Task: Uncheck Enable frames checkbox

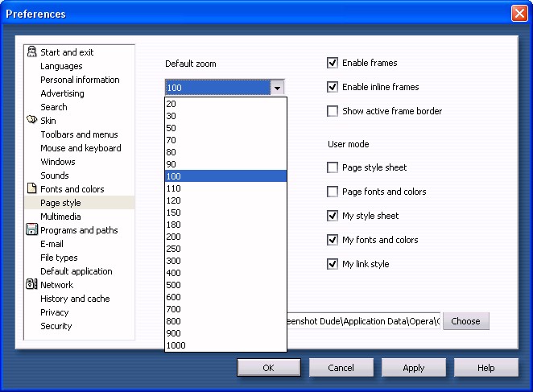Action: (x=333, y=63)
